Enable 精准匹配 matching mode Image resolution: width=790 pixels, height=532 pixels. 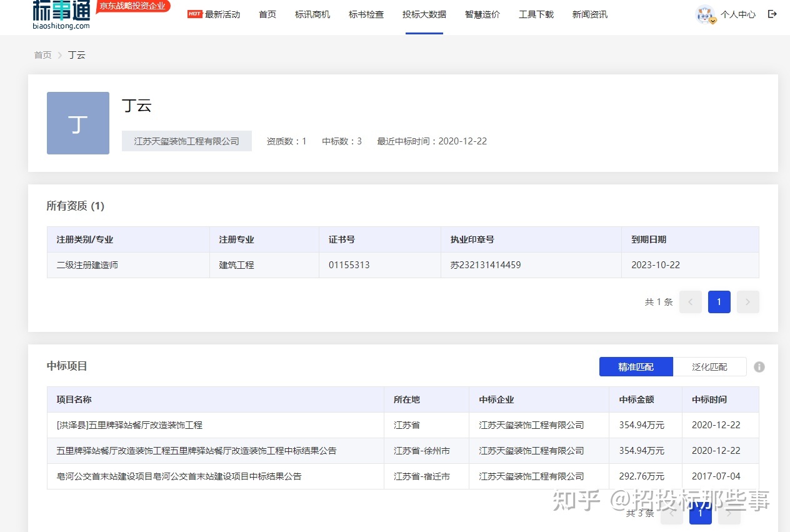pos(636,367)
